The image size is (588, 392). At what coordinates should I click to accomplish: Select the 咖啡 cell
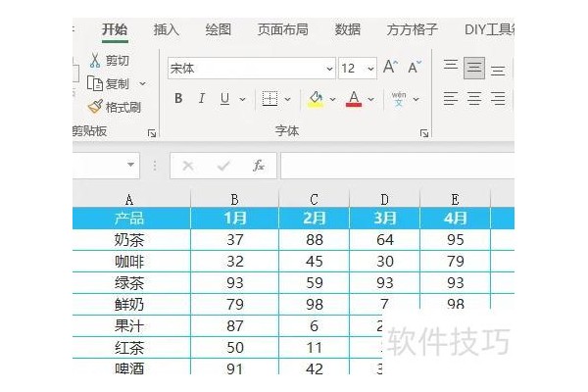(129, 262)
